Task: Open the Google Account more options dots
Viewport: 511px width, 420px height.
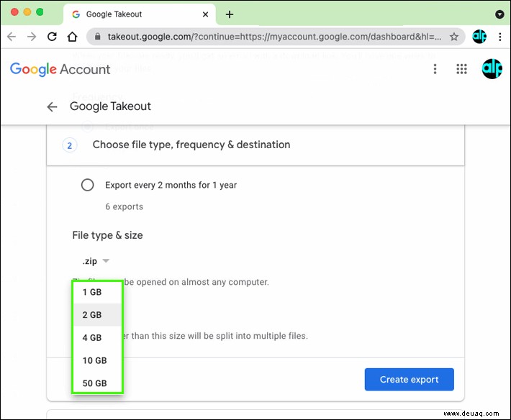Action: click(x=435, y=69)
